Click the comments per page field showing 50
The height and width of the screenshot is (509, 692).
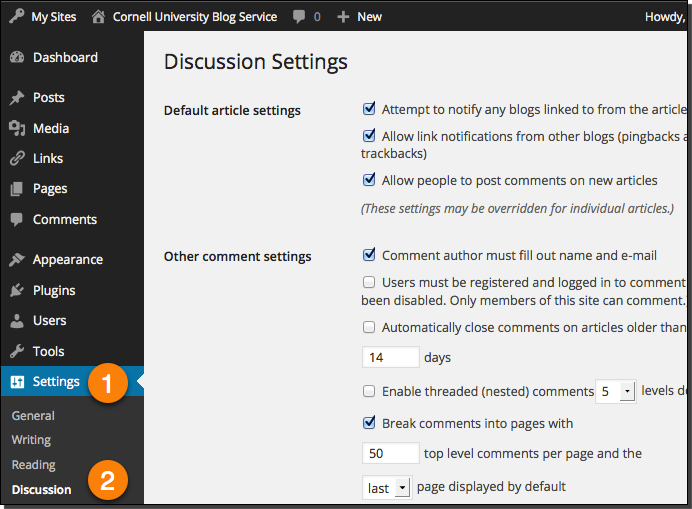(x=391, y=453)
